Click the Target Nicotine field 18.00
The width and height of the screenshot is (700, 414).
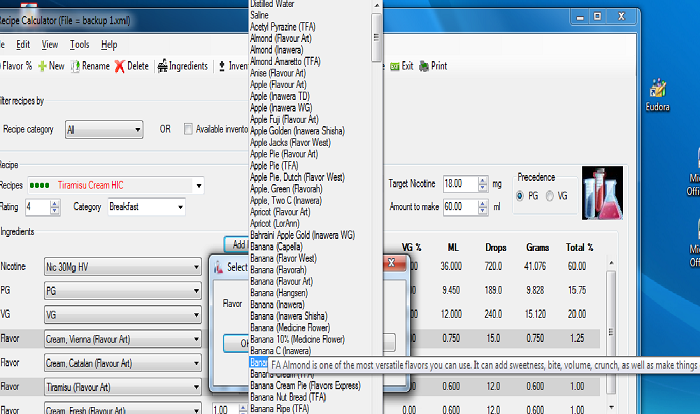coord(460,184)
